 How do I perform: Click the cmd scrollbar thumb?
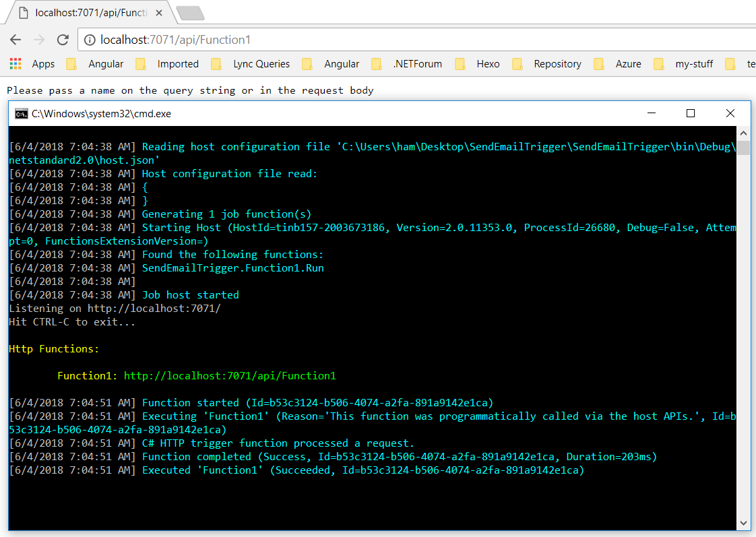743,147
